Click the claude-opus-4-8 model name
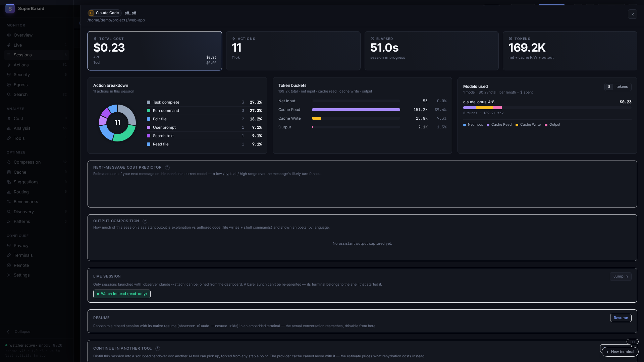Image resolution: width=644 pixels, height=362 pixels. (479, 102)
